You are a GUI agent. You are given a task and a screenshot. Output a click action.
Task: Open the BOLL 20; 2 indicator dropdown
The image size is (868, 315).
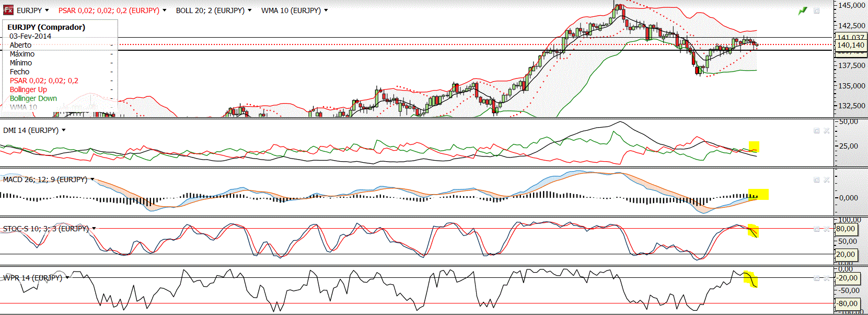250,10
